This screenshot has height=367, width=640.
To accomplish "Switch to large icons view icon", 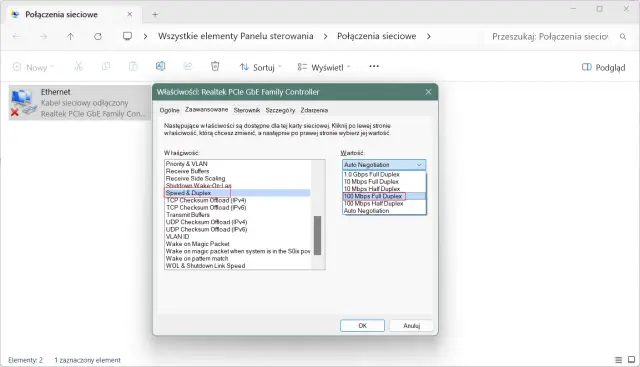I will click(631, 360).
